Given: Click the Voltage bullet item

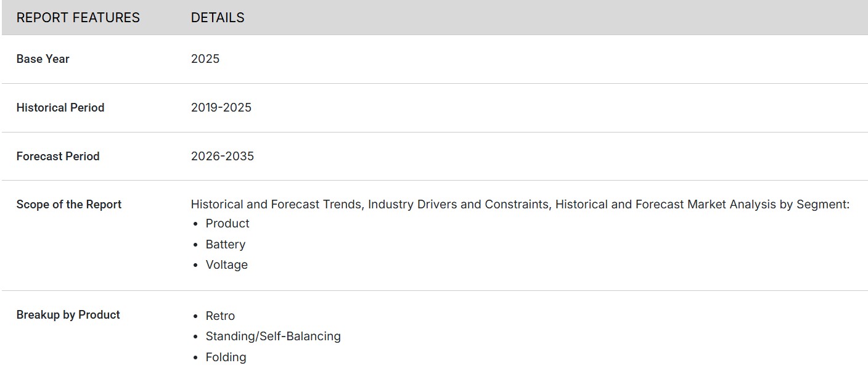Looking at the screenshot, I should (x=227, y=265).
